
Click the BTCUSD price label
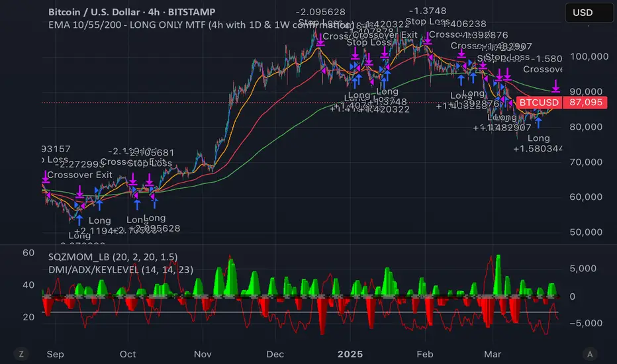(x=539, y=103)
